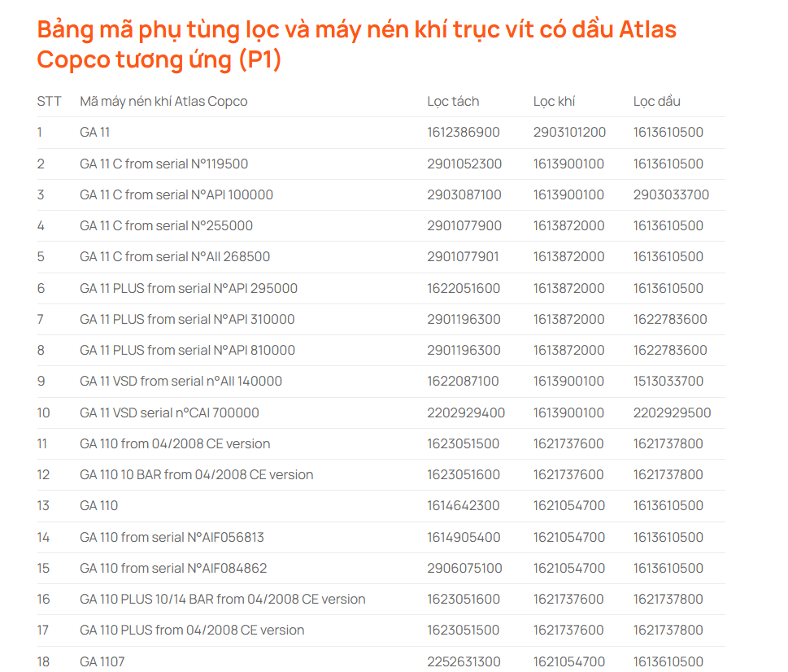The height and width of the screenshot is (672, 788).
Task: Click 'GA 110 PLUS from 04/2008 CE version'
Action: [x=192, y=631]
